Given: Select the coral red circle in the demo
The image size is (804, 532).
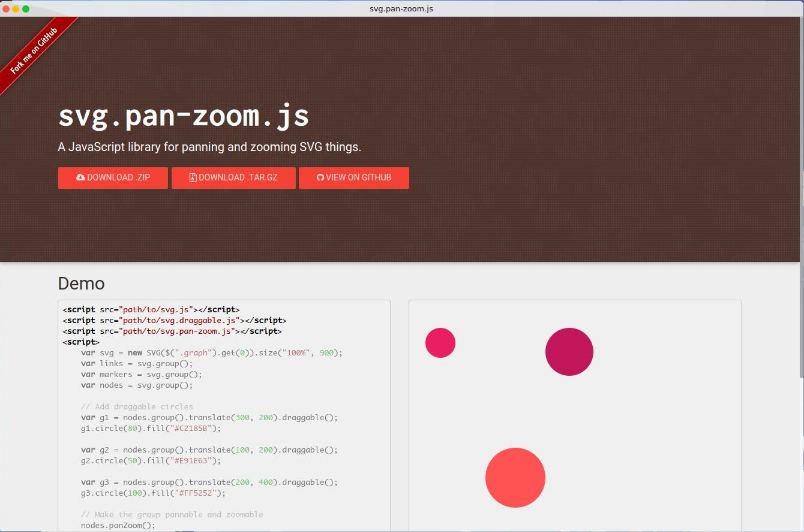Looking at the screenshot, I should (515, 478).
